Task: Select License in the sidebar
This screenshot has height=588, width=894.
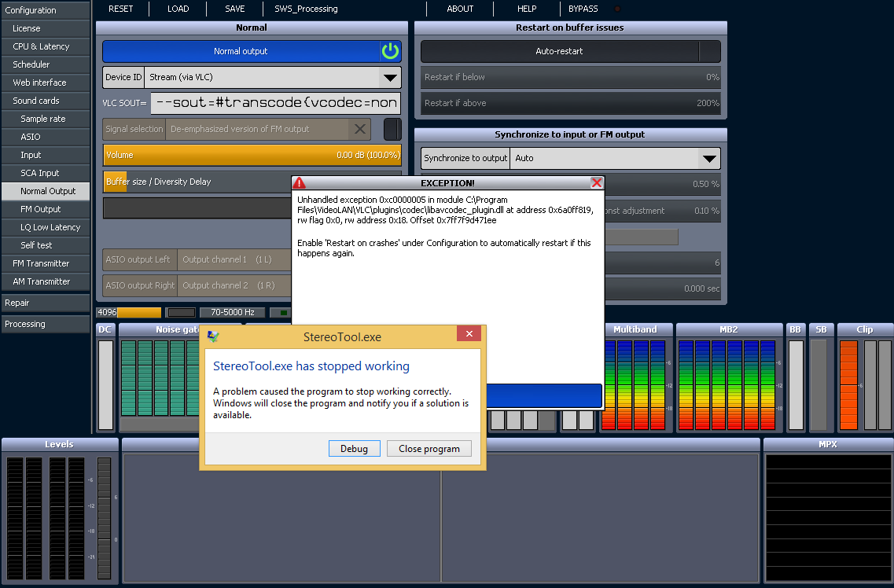Action: click(x=45, y=28)
